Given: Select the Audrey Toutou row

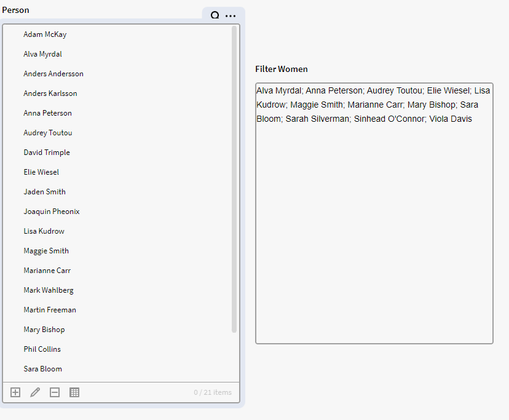Looking at the screenshot, I should (x=48, y=133).
